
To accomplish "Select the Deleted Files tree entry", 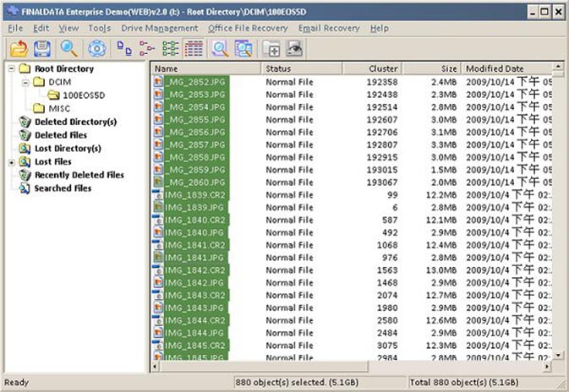I will point(61,135).
